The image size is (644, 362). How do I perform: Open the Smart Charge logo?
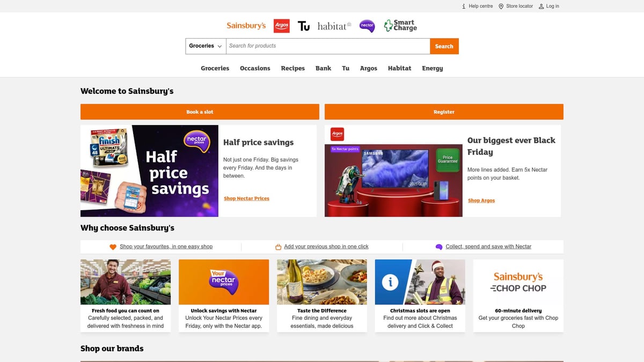400,26
